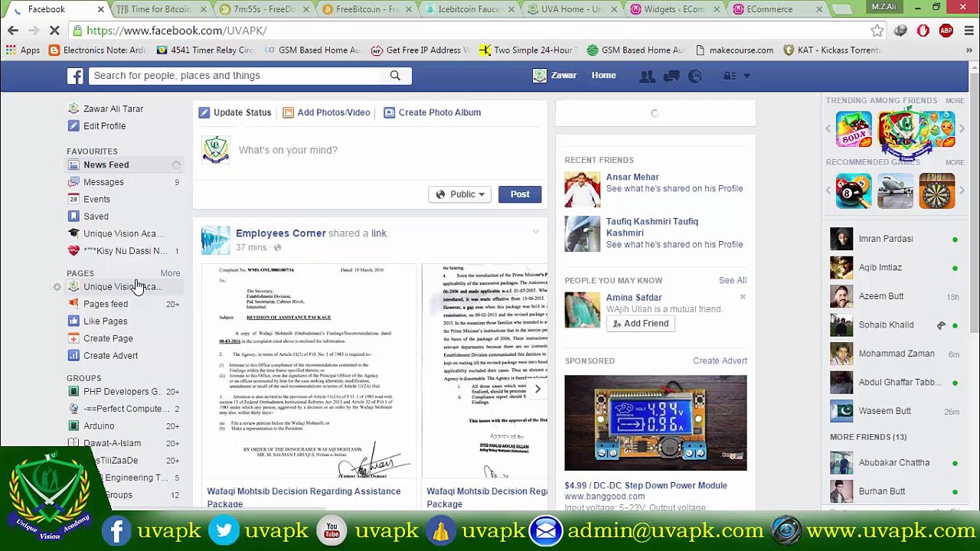
Task: Open PHP Developers group in the sidebar
Action: tap(122, 392)
